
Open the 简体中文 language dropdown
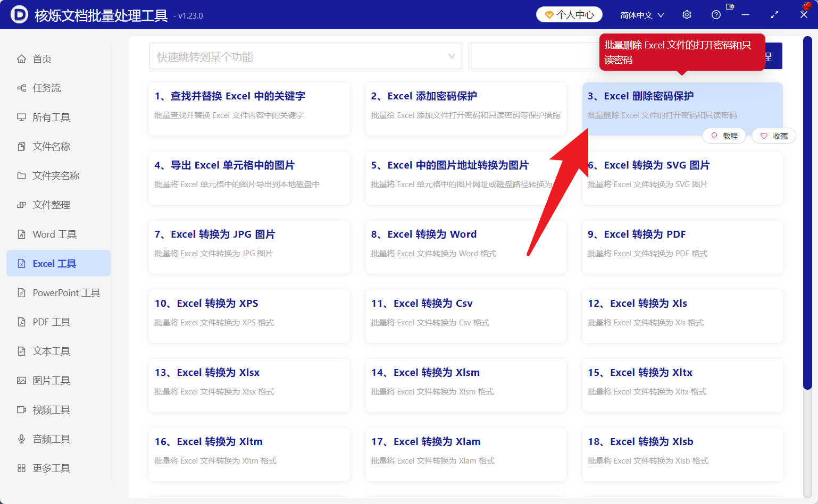[642, 15]
